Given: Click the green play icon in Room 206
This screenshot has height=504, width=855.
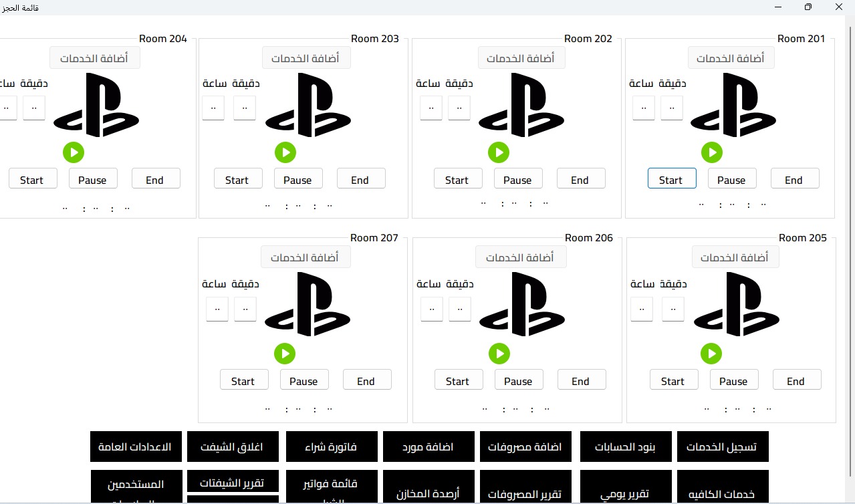Looking at the screenshot, I should coord(499,354).
